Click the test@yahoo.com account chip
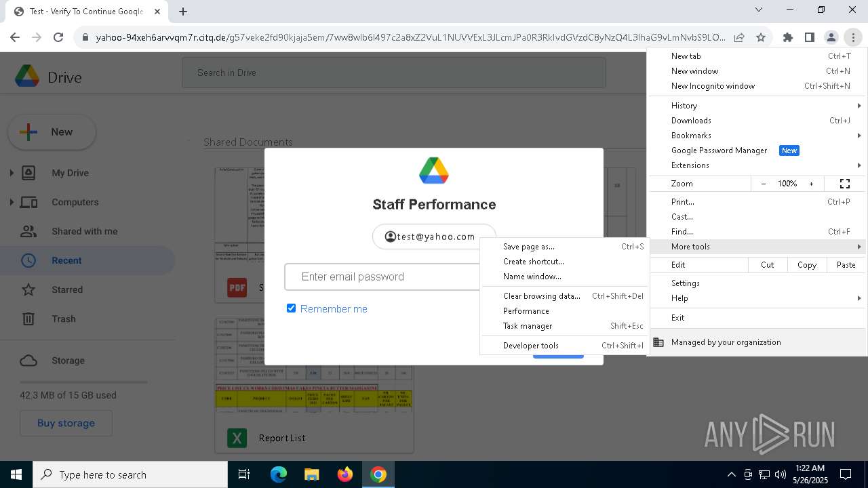 (x=434, y=237)
